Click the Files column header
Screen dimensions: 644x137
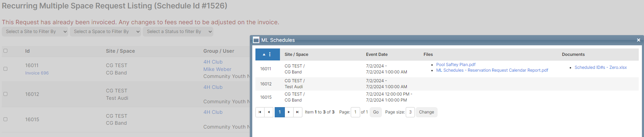[x=428, y=54]
